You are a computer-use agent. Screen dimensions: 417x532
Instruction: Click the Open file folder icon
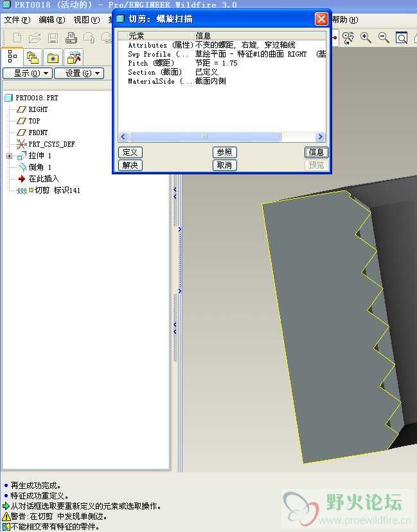click(x=35, y=38)
